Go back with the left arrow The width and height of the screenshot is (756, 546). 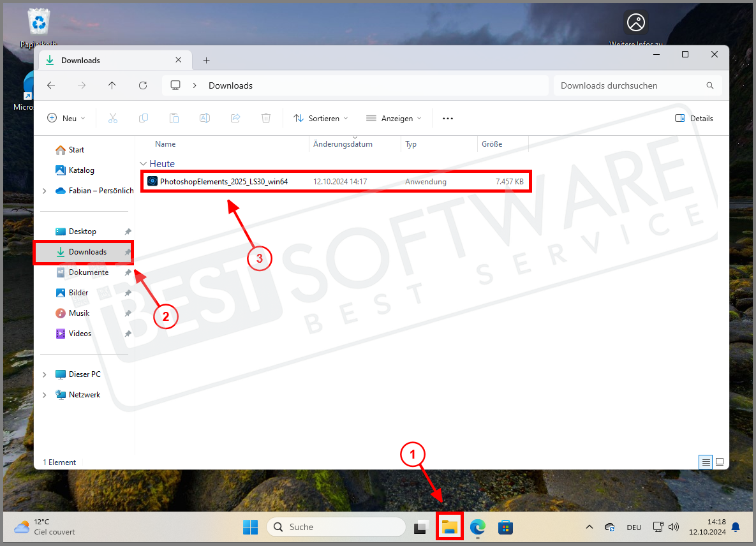click(51, 85)
